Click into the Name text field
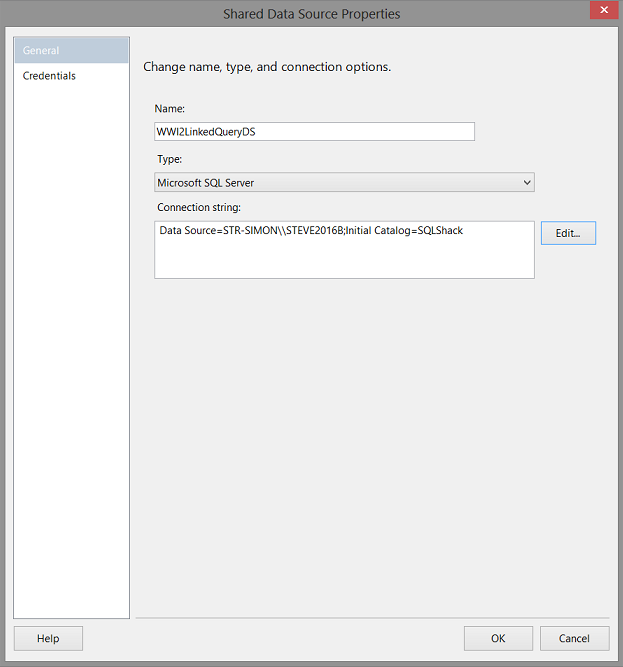This screenshot has height=667, width=623. click(314, 132)
